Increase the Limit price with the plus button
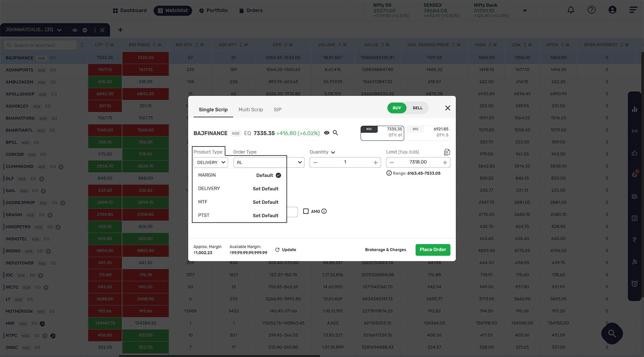The height and width of the screenshot is (357, 644). 445,163
